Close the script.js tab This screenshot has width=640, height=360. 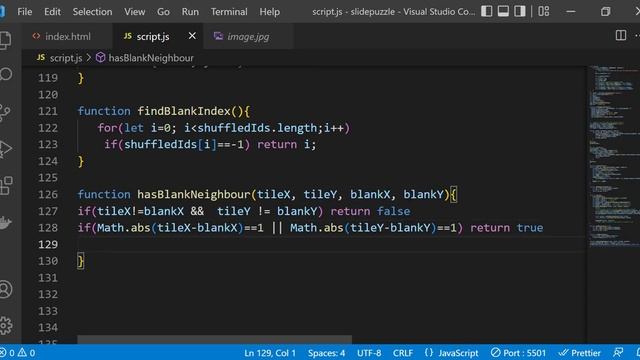[192, 36]
